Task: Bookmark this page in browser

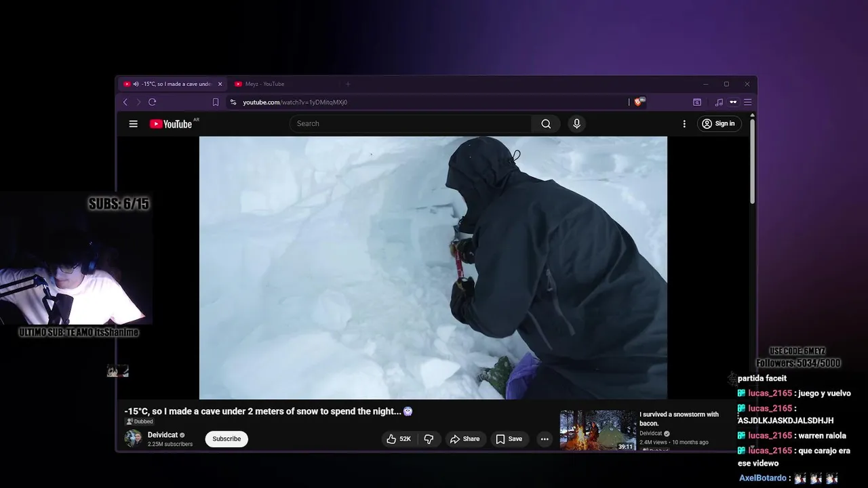Action: 216,102
